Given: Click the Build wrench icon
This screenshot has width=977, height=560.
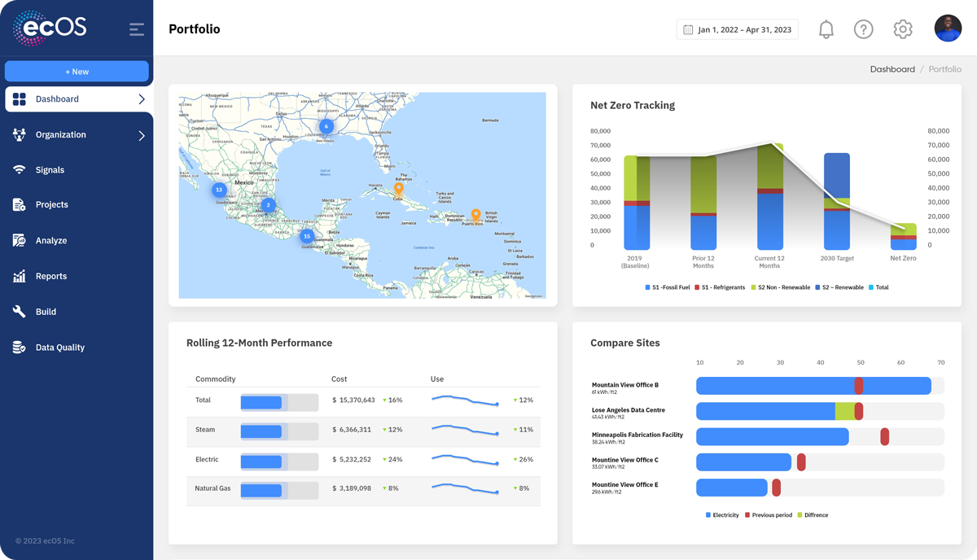Looking at the screenshot, I should point(20,312).
